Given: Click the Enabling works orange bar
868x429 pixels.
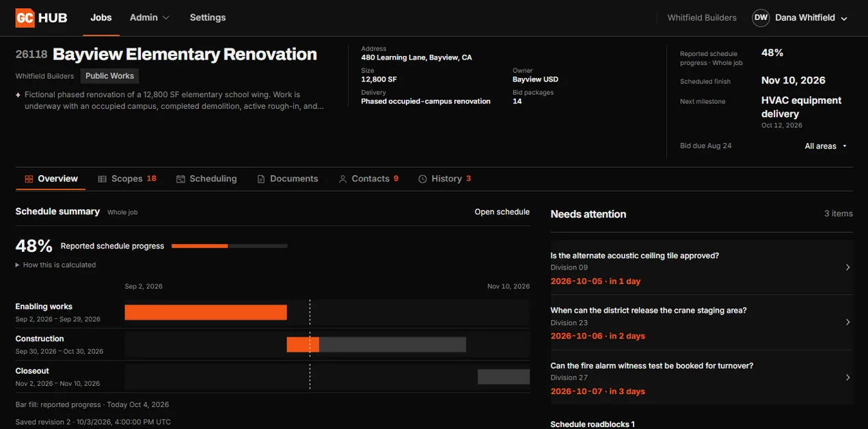Looking at the screenshot, I should pos(206,313).
